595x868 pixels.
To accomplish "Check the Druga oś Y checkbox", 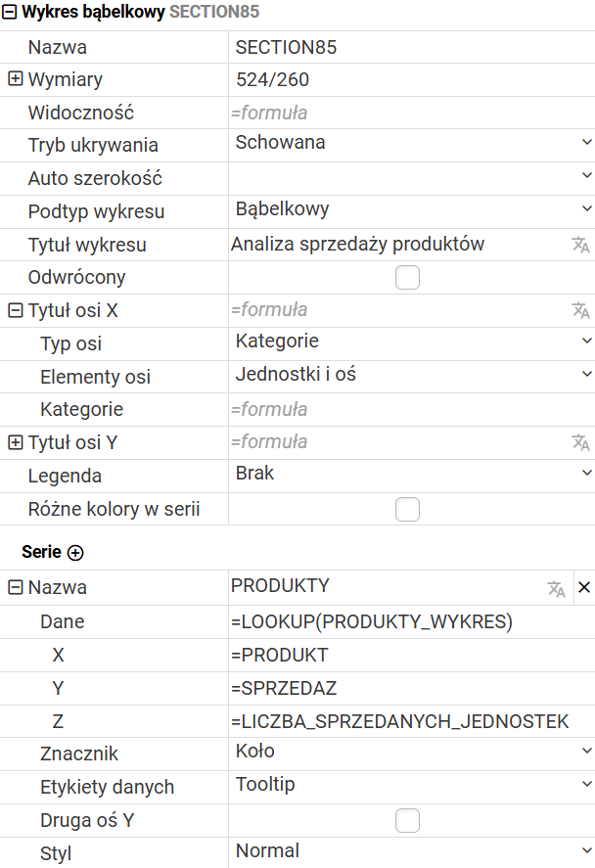I will 407,820.
